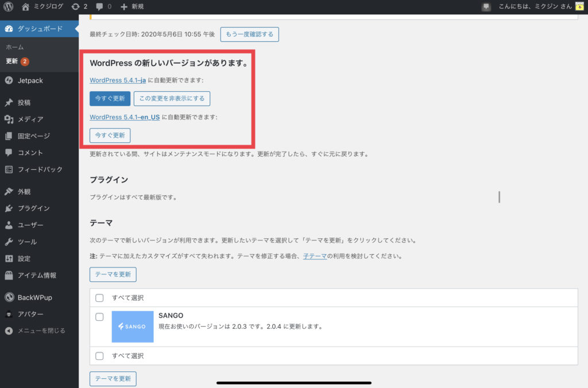Click この変更を非表示にする button
588x388 pixels.
(172, 98)
